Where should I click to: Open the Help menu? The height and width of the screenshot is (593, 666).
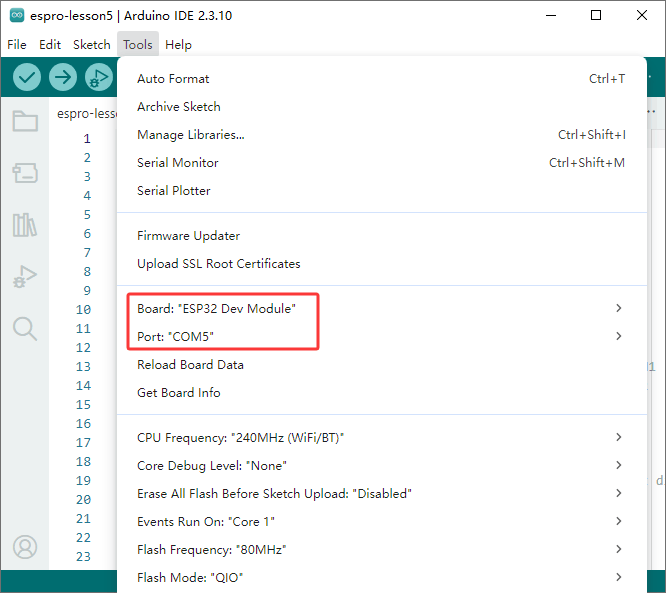pyautogui.click(x=178, y=45)
